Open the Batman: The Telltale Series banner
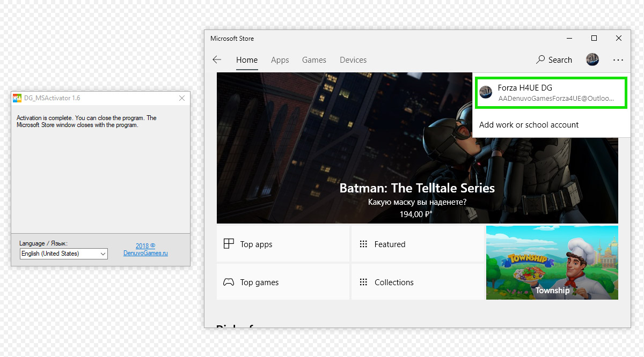This screenshot has width=644, height=357. pos(418,148)
